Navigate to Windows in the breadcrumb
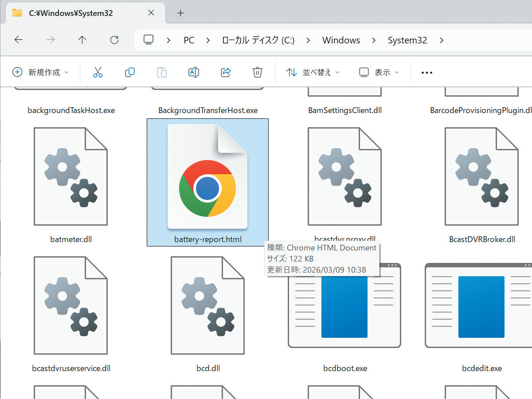This screenshot has width=532, height=399. pyautogui.click(x=341, y=40)
